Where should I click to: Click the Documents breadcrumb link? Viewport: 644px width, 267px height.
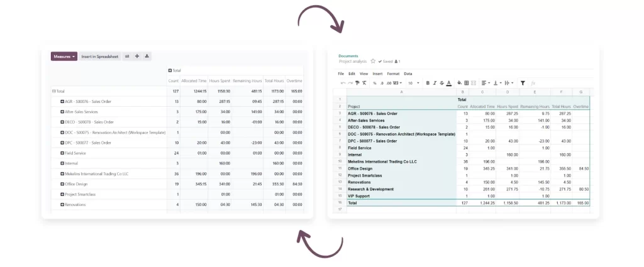tap(348, 56)
